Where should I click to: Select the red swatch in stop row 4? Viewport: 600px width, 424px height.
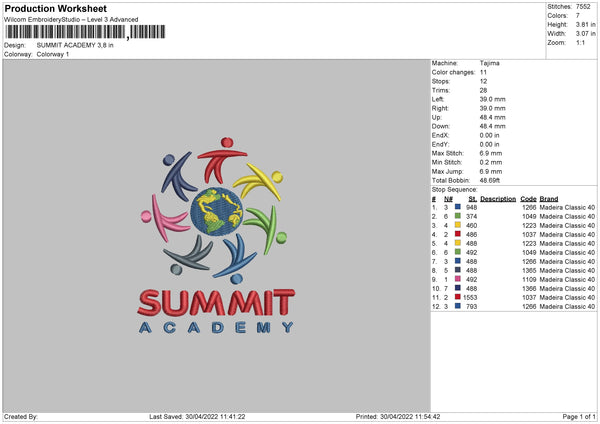click(458, 234)
